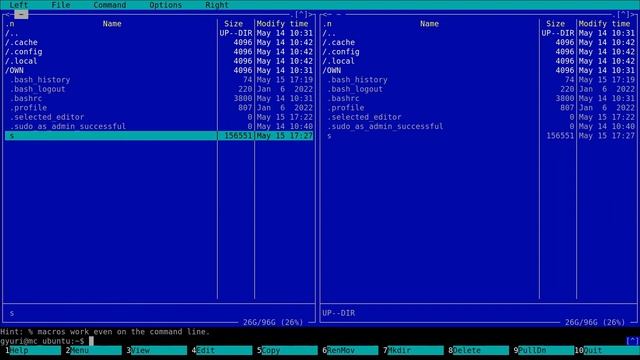Select .bashrc in left panel
This screenshot has height=360, width=640.
point(110,98)
